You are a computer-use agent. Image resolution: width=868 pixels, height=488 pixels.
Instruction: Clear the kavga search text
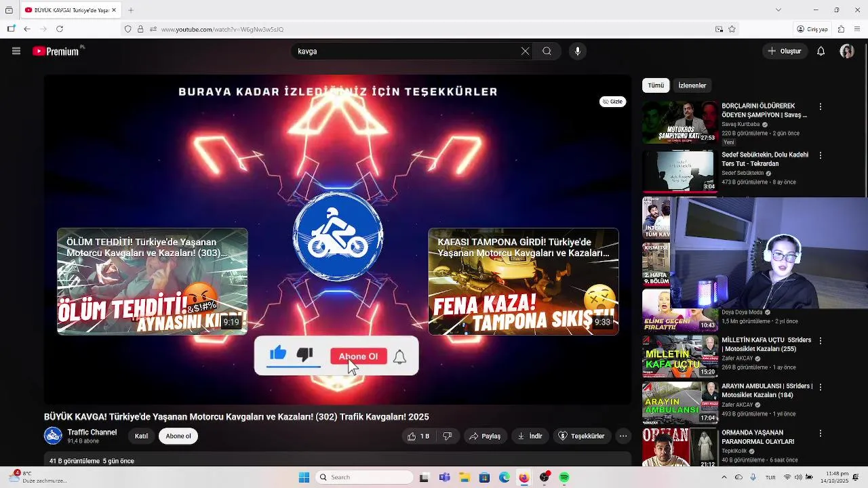pos(525,51)
